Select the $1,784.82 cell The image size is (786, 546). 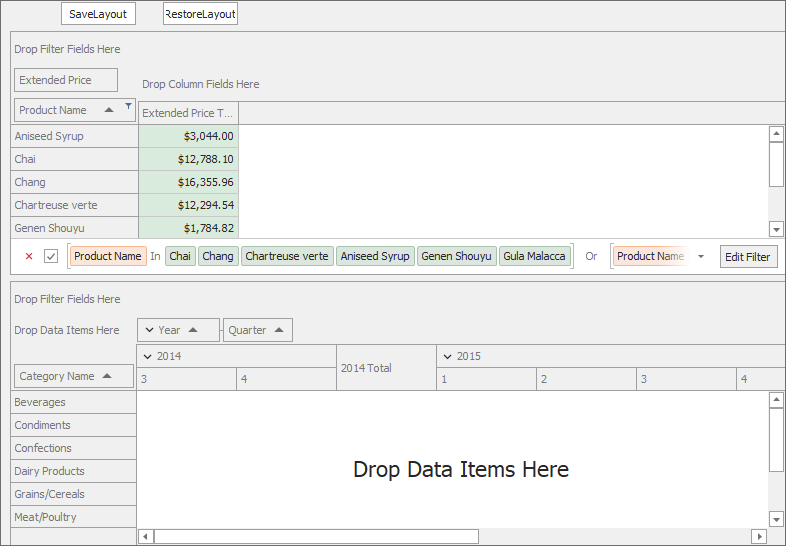tap(188, 228)
